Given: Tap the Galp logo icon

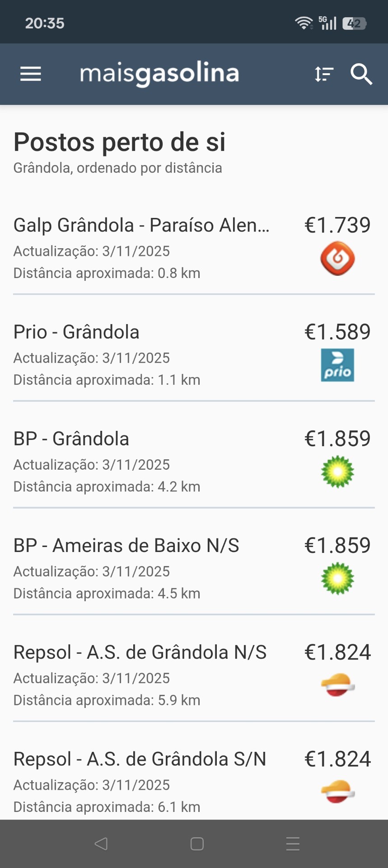Looking at the screenshot, I should tap(337, 259).
